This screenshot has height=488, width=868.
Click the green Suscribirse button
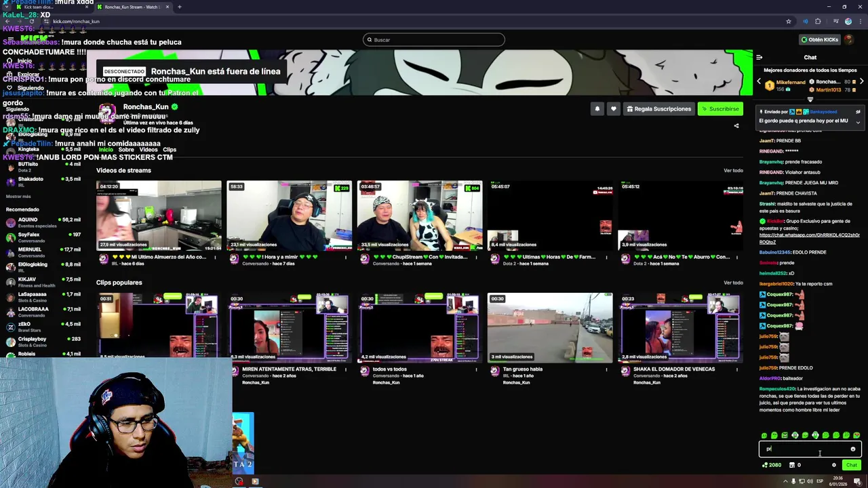tap(720, 108)
